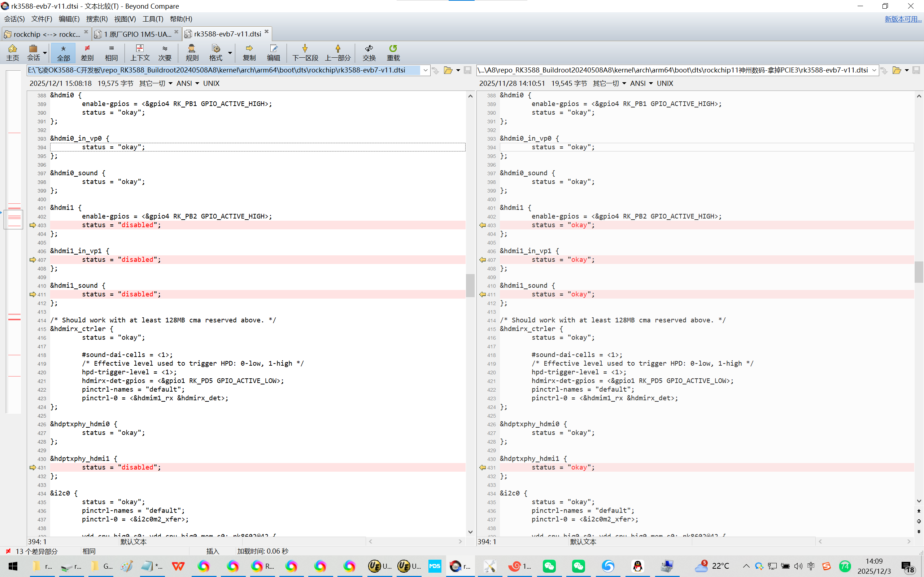Copy line 403 to the right side
This screenshot has width=924, height=577.
[x=33, y=225]
